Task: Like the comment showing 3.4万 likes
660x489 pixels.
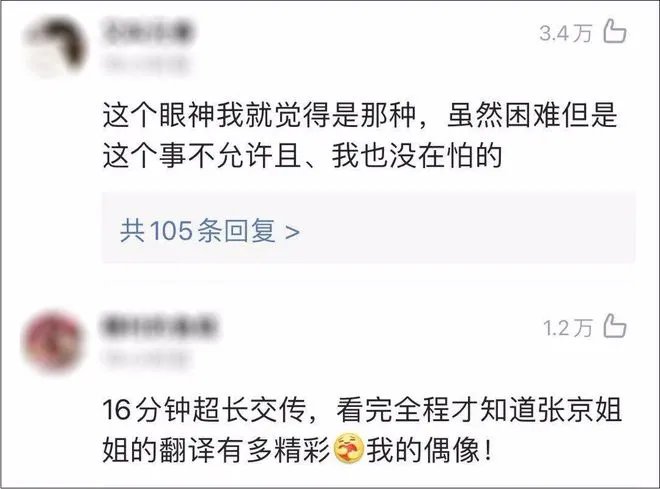Action: click(615, 32)
